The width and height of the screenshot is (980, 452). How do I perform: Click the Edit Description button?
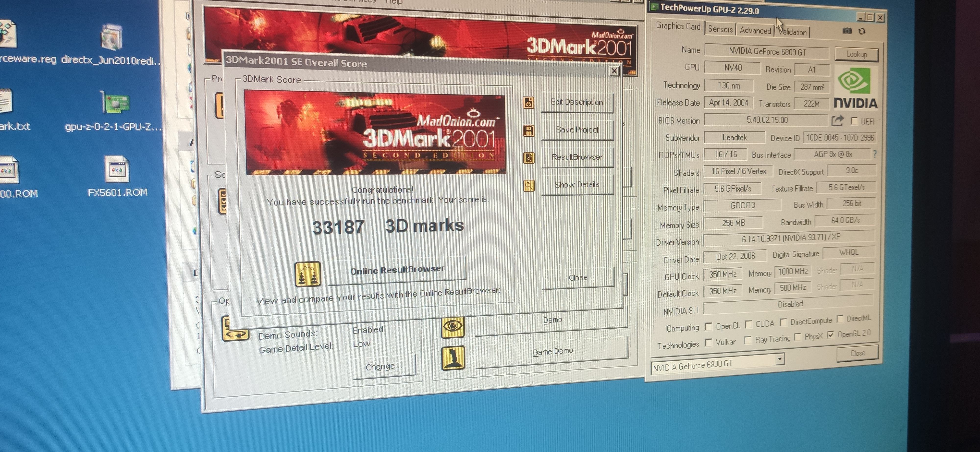(x=577, y=102)
